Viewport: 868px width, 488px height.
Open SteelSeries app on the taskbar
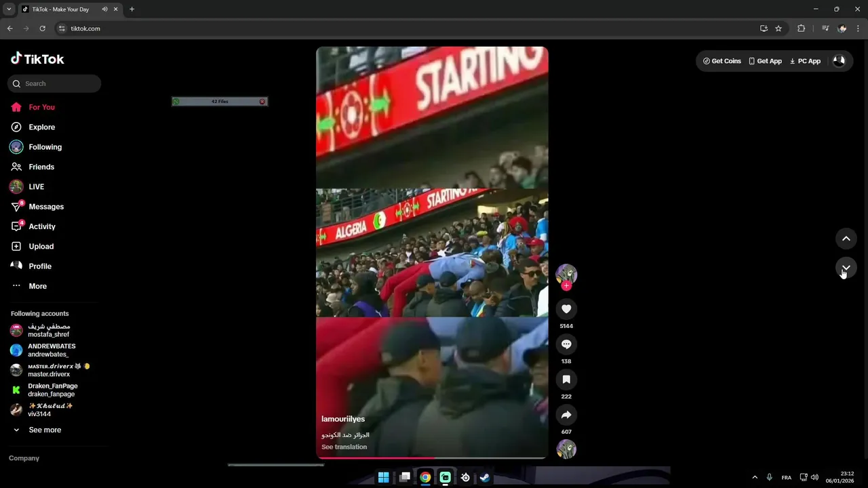click(x=465, y=477)
